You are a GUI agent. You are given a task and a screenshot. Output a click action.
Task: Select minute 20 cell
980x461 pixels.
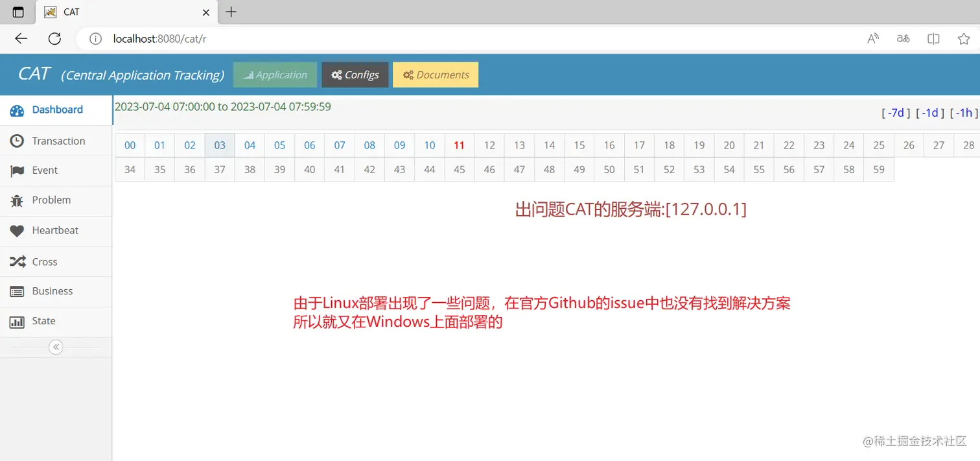point(729,145)
